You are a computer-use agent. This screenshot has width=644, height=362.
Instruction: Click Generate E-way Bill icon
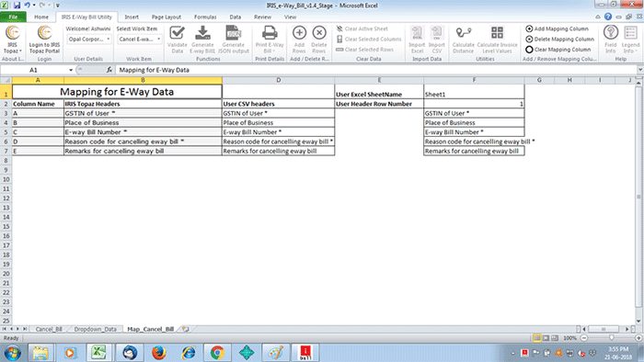pyautogui.click(x=202, y=40)
